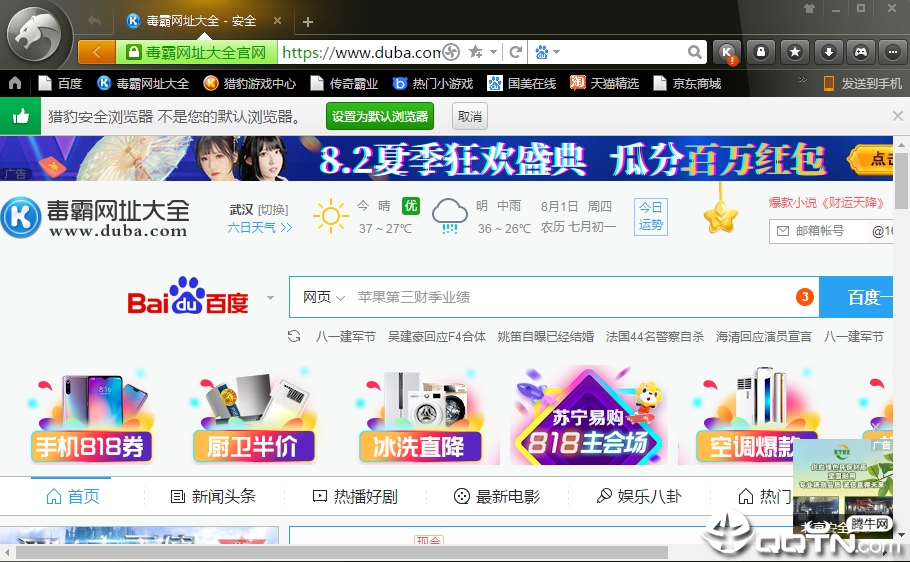910x562 pixels.
Task: Click the search magnifier icon
Action: (x=693, y=52)
